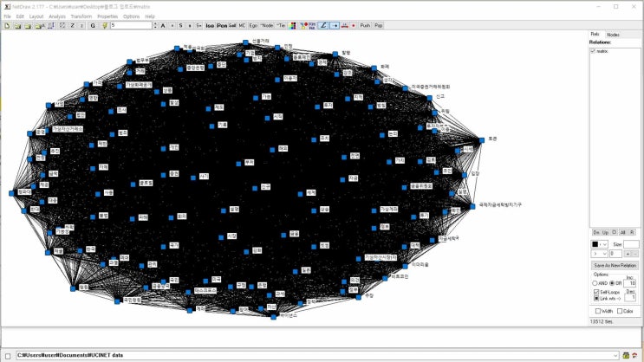Toggle the Self-Loops checkbox
Image resolution: width=644 pixels, height=362 pixels.
[596, 292]
